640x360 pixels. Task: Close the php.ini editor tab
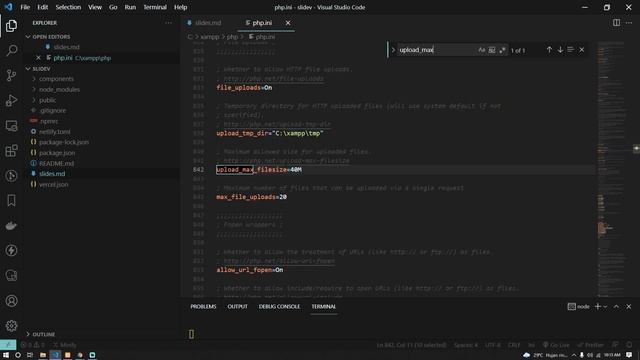click(288, 23)
